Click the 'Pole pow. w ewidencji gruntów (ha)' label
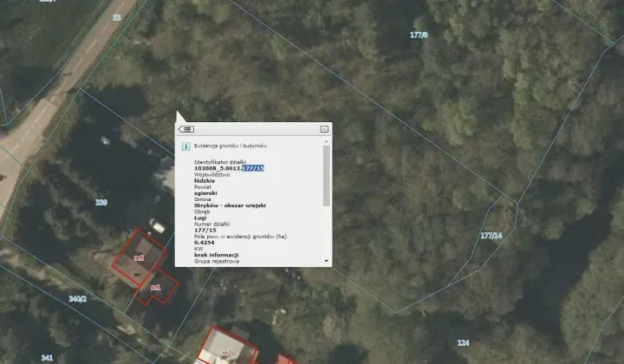Screen dimensions: 624x364 240,237
